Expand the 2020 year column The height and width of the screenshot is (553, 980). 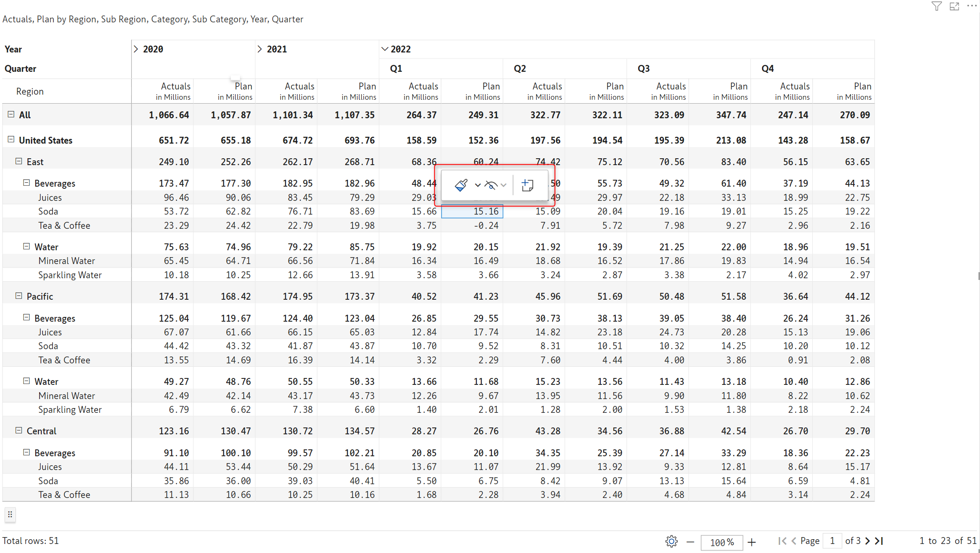click(x=136, y=49)
